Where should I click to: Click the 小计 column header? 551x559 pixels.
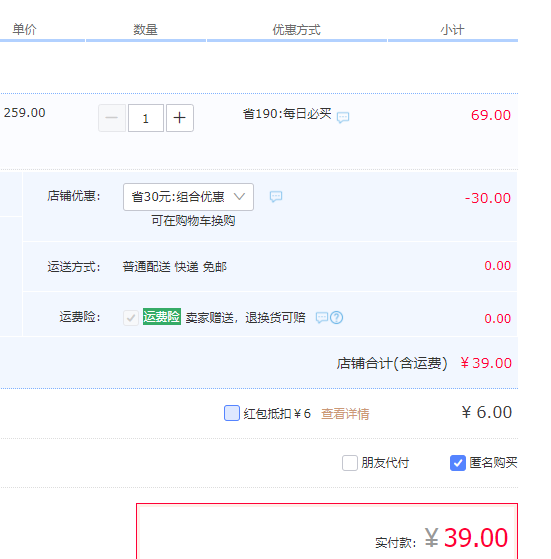452,30
